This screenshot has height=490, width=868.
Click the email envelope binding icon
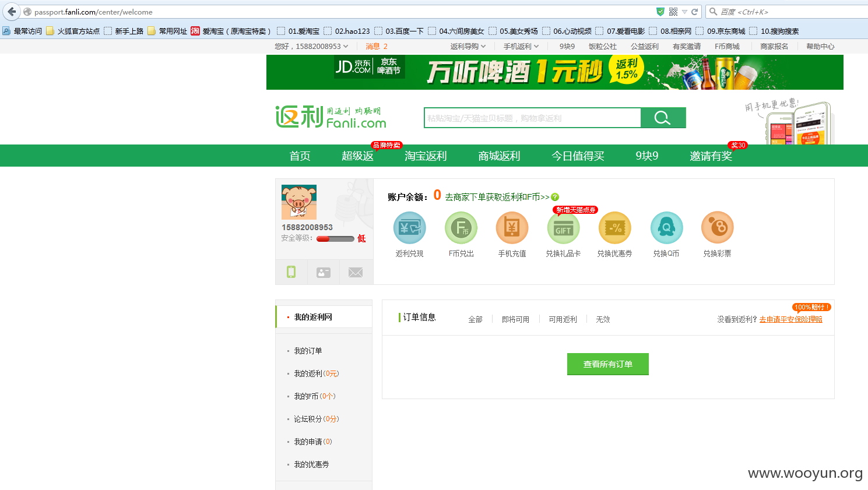pos(356,272)
